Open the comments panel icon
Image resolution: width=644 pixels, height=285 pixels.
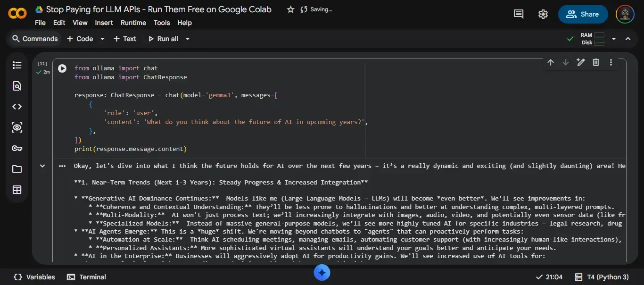(519, 14)
